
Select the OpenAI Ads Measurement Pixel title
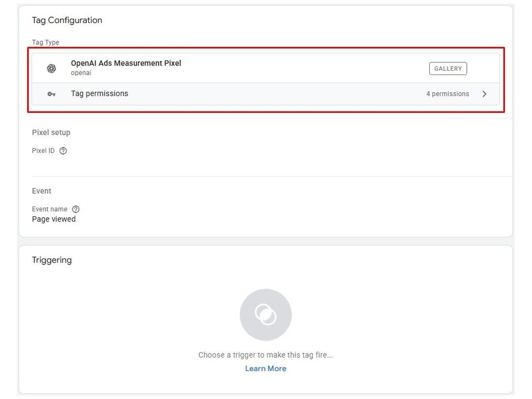click(126, 63)
